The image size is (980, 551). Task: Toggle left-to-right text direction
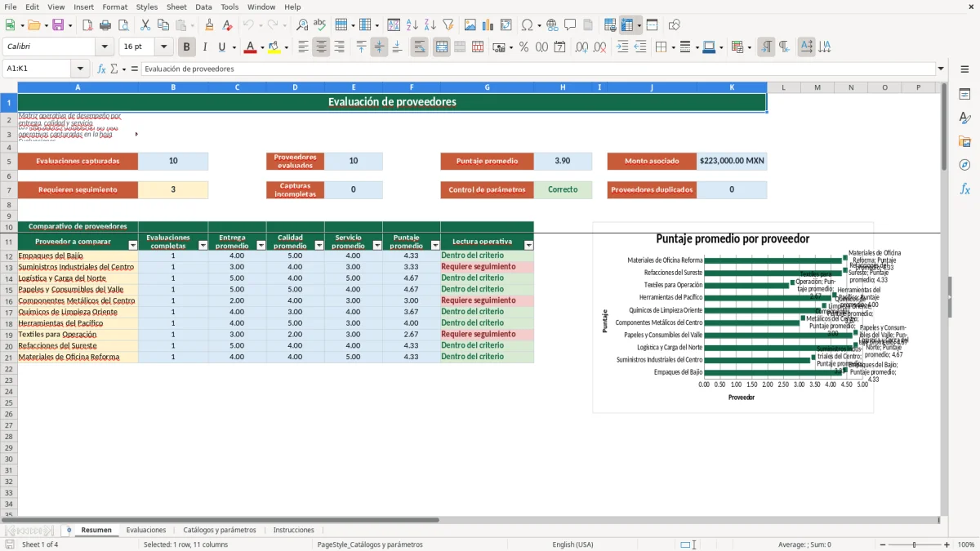pyautogui.click(x=766, y=47)
